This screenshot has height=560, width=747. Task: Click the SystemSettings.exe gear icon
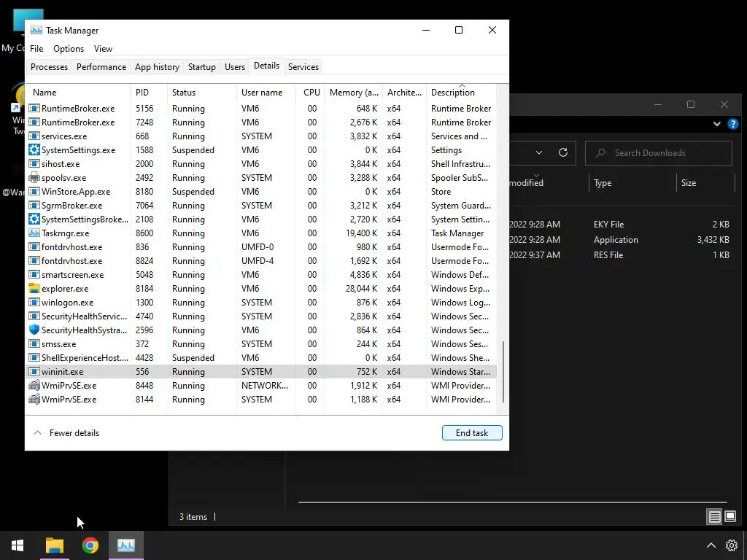[x=34, y=150]
